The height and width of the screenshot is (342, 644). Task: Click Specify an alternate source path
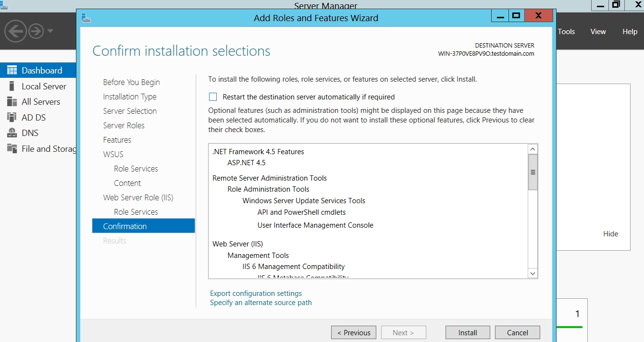(x=260, y=303)
